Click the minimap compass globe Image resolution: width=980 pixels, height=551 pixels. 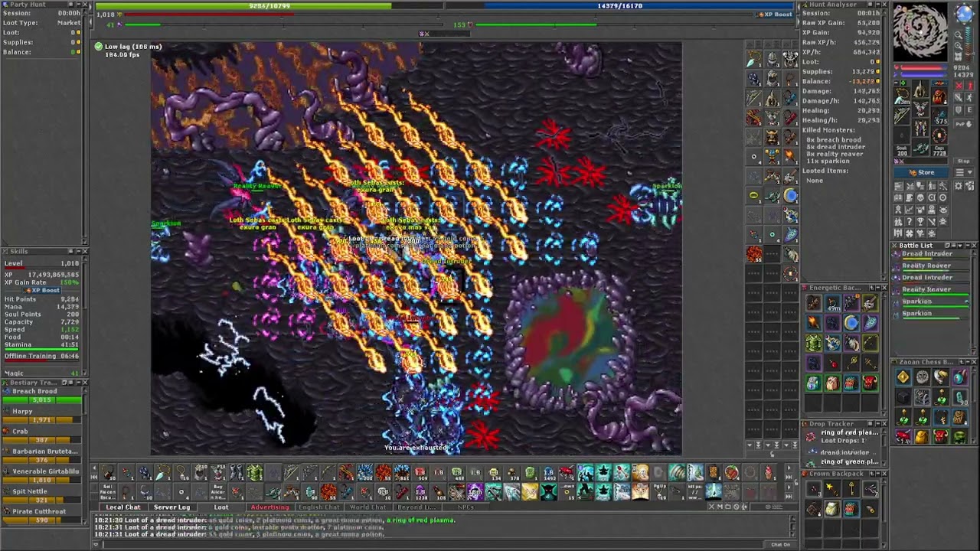click(964, 14)
